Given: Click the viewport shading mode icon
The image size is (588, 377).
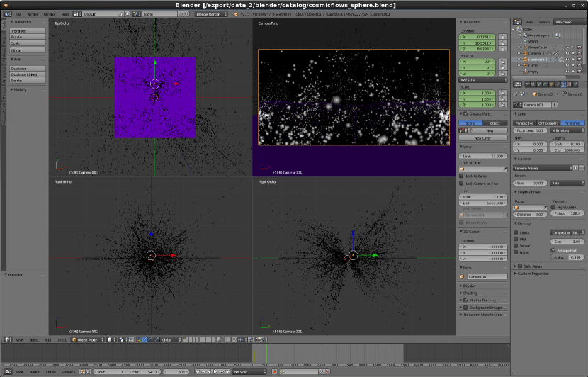Looking at the screenshot, I should [110, 339].
